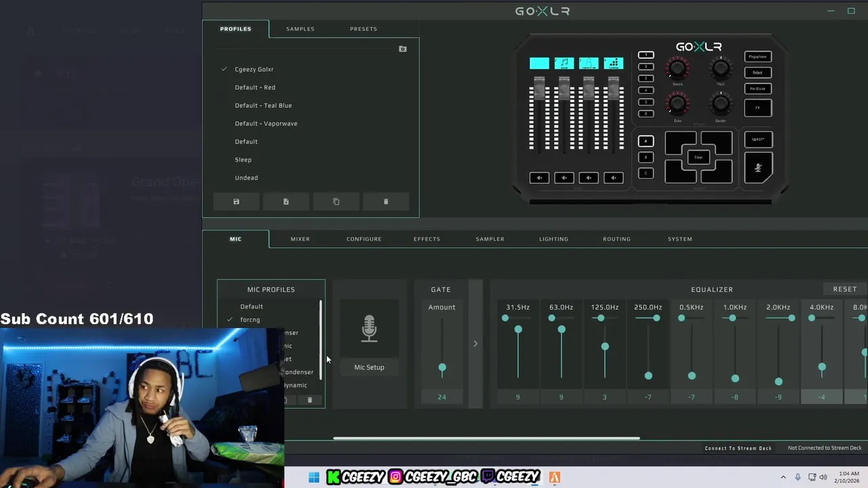Click the Reverb knob on the GoXLR
868x488 pixels.
pyautogui.click(x=677, y=68)
